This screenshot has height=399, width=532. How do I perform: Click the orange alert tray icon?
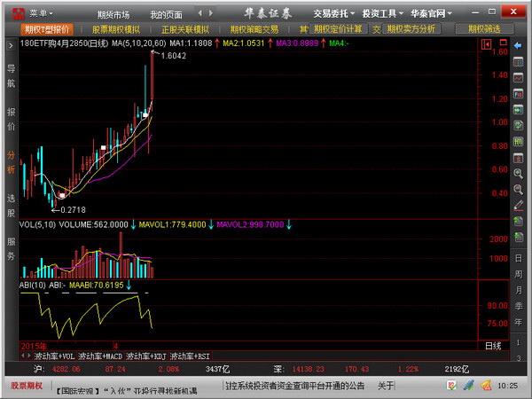[x=486, y=385]
